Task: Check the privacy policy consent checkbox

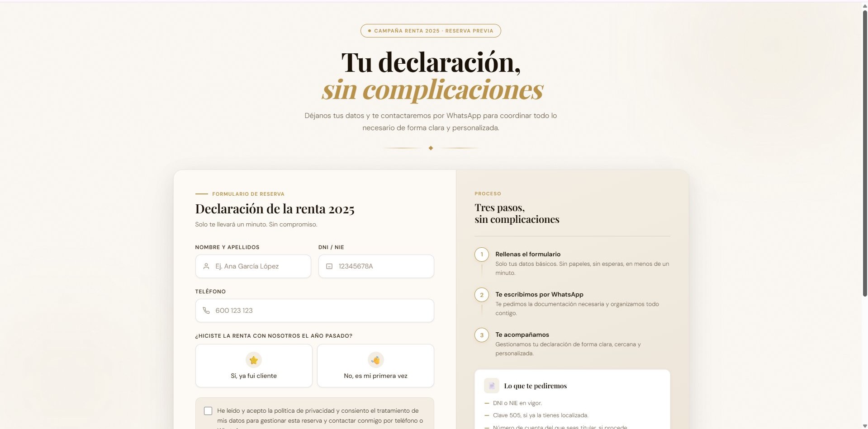Action: [208, 410]
